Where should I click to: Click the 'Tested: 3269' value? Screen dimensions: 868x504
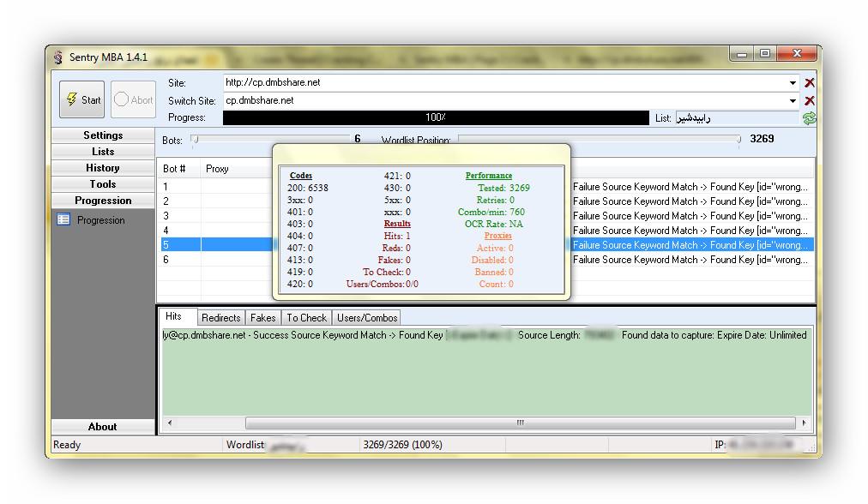[x=503, y=188]
